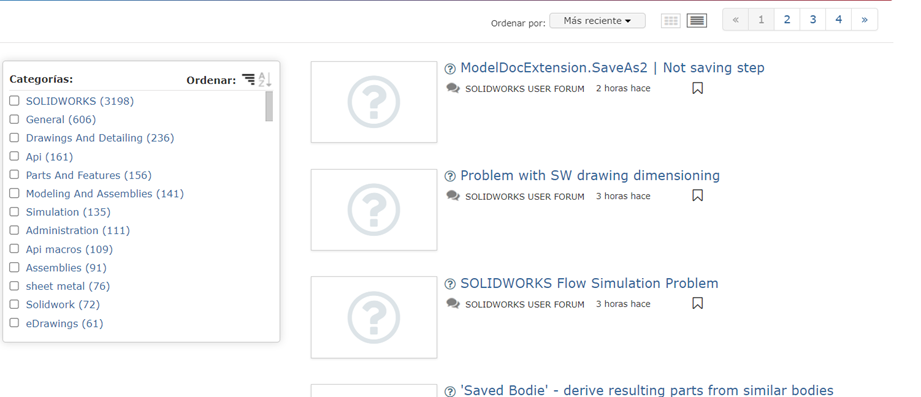Click question icon beside ModelDocExtension.SaveAs2 title
Screen dimensions: 921x397
click(x=450, y=69)
